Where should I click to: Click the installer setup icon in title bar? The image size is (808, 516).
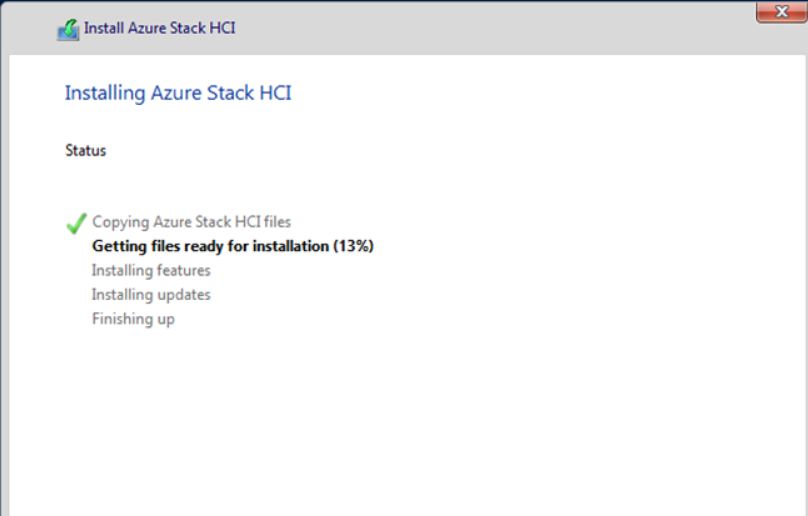(x=67, y=30)
